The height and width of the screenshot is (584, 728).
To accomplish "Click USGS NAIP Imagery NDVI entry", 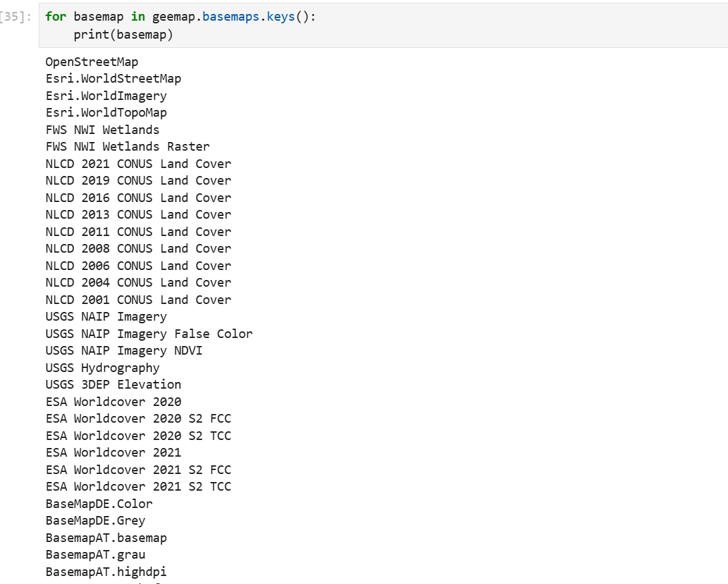I will (x=124, y=351).
